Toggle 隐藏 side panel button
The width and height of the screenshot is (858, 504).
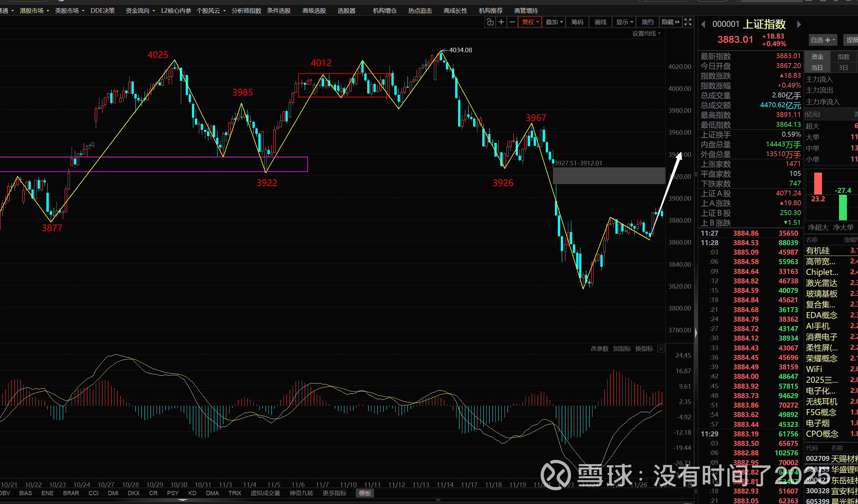[x=670, y=22]
